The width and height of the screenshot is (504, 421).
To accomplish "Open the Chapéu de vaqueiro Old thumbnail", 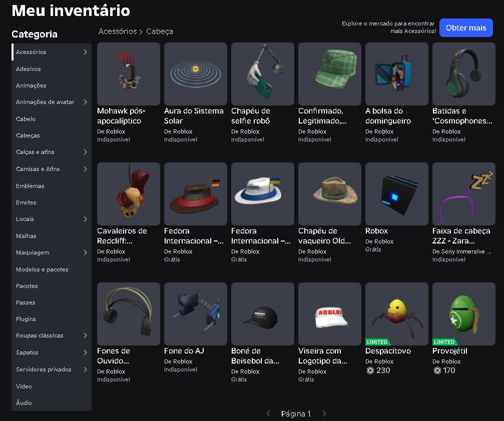I will point(330,194).
